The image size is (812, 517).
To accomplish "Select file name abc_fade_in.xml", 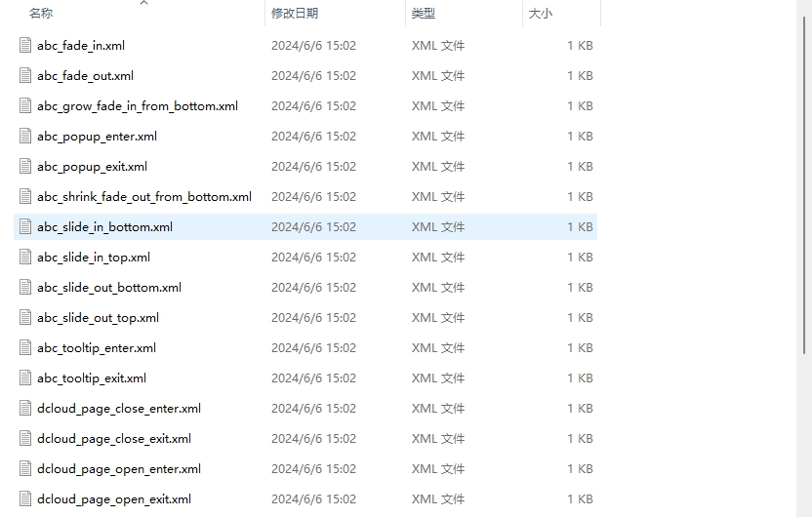I will click(x=81, y=46).
